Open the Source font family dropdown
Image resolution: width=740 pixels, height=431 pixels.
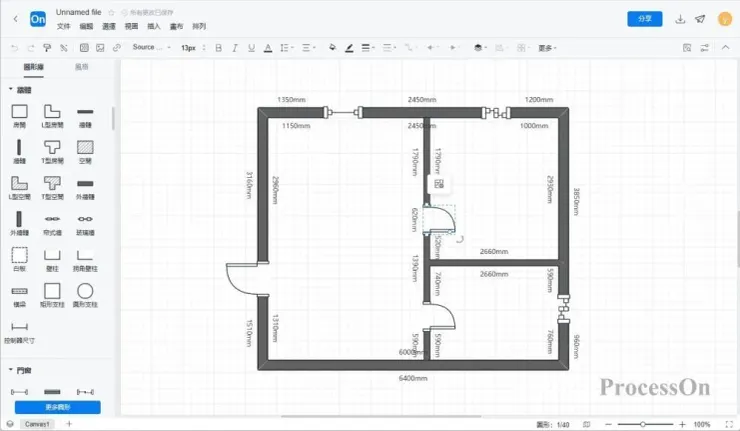coord(151,47)
